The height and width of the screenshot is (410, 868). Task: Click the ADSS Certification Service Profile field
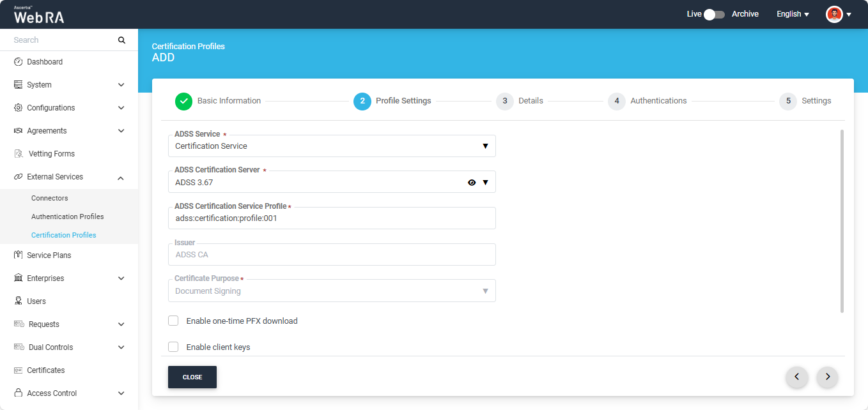331,218
